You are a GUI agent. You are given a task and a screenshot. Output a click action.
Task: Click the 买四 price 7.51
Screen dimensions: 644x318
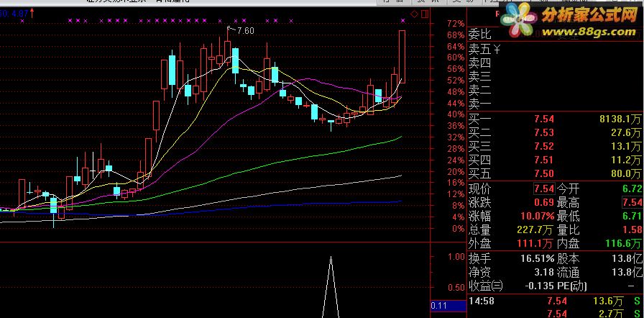[544, 160]
